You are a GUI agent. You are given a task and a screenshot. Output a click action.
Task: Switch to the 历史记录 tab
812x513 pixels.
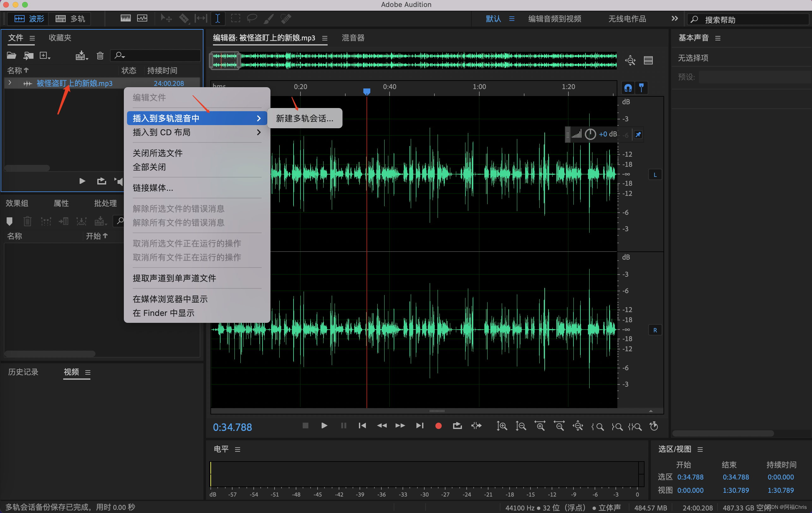(23, 372)
